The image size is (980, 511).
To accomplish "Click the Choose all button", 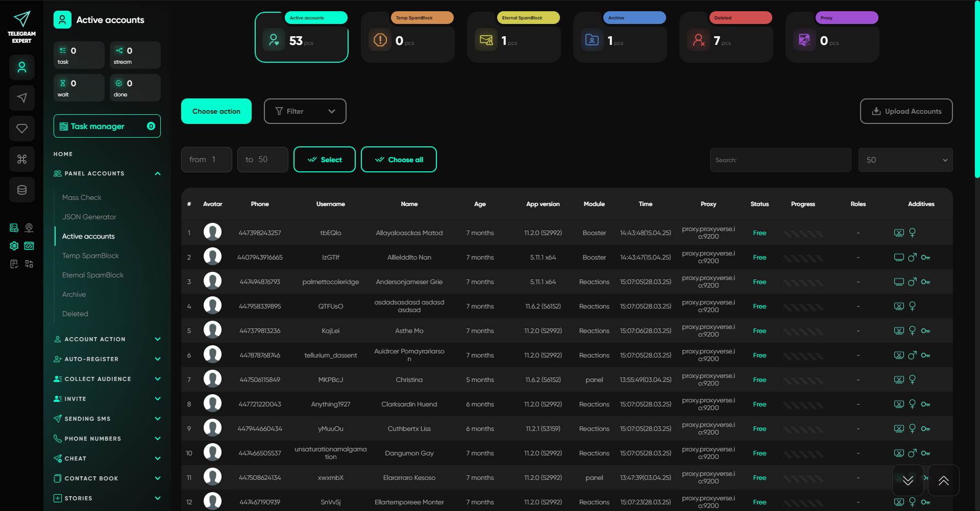I will click(399, 160).
